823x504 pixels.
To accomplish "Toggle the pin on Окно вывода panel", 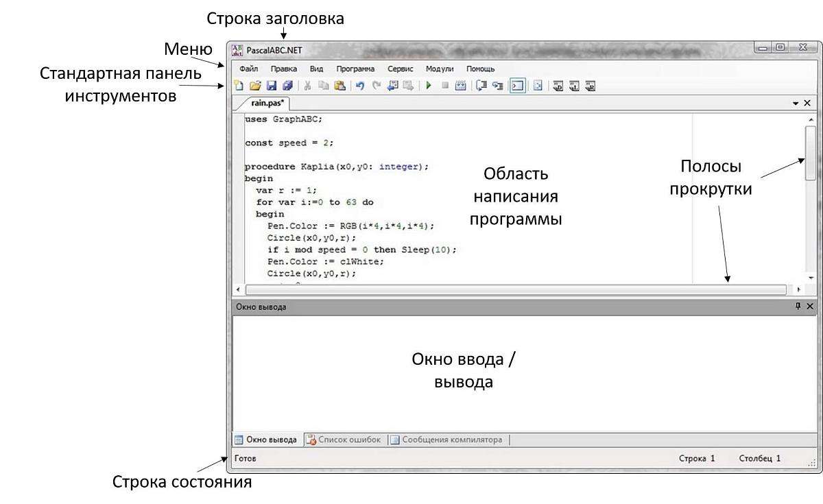I will (x=798, y=307).
